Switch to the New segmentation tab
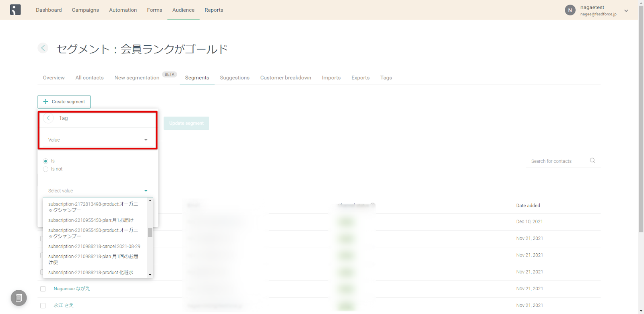This screenshot has width=644, height=314. coord(137,78)
